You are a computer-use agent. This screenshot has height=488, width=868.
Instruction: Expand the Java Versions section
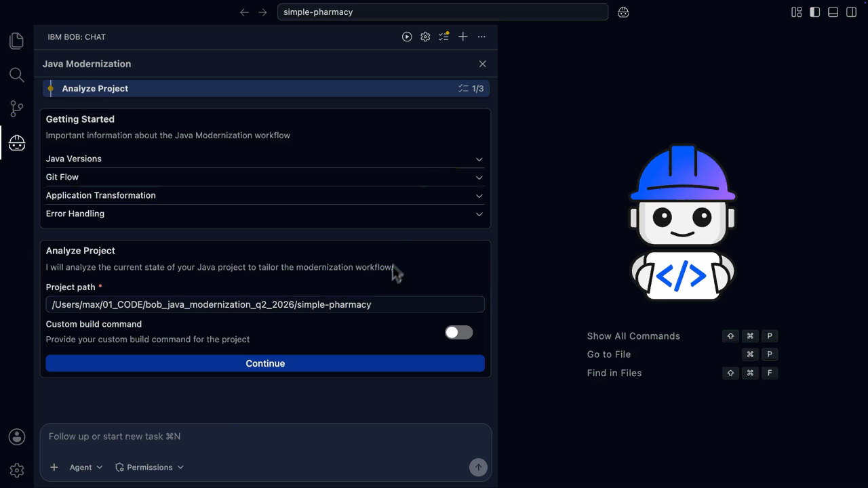click(264, 159)
